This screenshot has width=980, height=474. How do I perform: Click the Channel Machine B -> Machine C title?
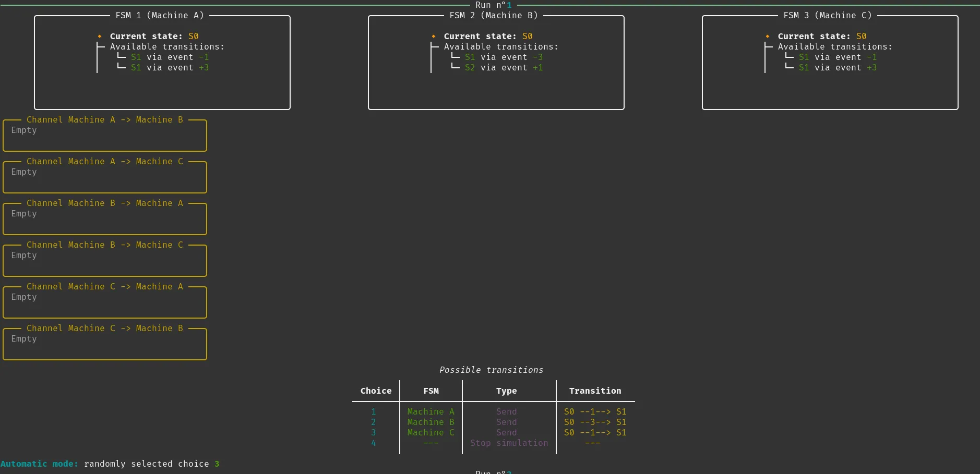[x=105, y=245]
